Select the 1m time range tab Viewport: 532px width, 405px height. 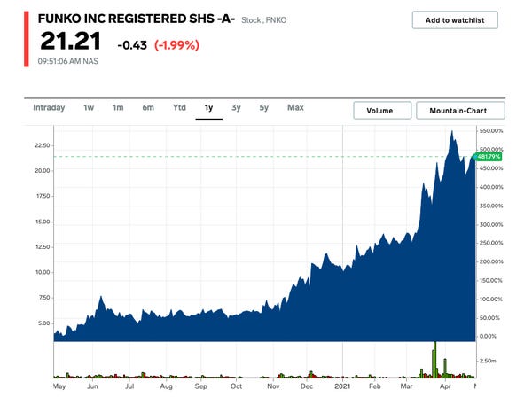pyautogui.click(x=118, y=107)
